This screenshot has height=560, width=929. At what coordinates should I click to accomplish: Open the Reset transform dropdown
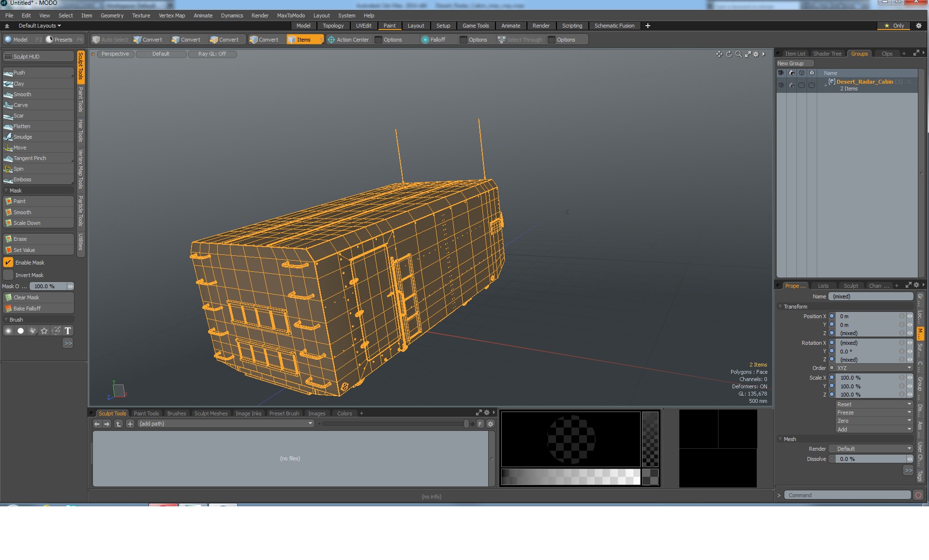pyautogui.click(x=874, y=404)
